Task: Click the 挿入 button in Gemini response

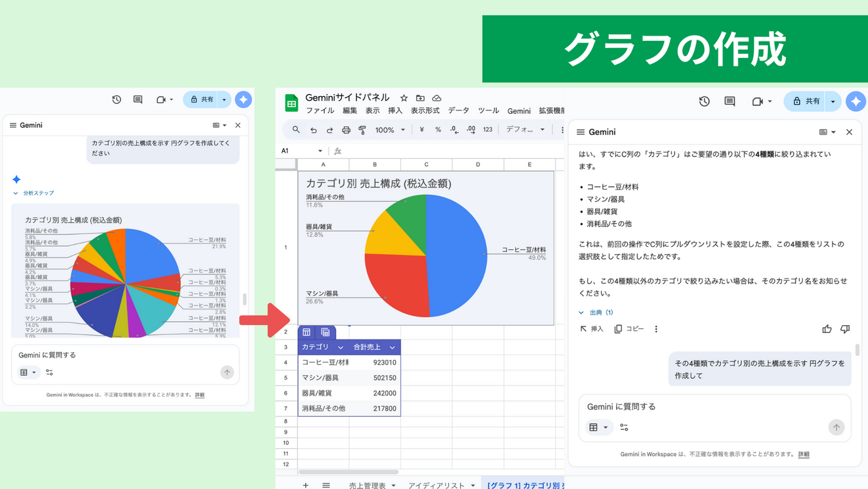Action: [592, 329]
